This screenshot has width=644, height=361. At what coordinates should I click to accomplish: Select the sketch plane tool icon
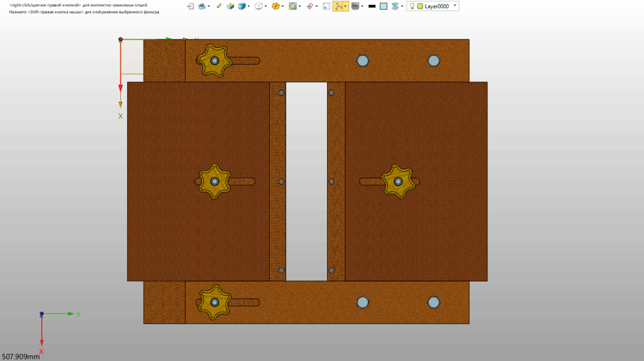(202, 6)
